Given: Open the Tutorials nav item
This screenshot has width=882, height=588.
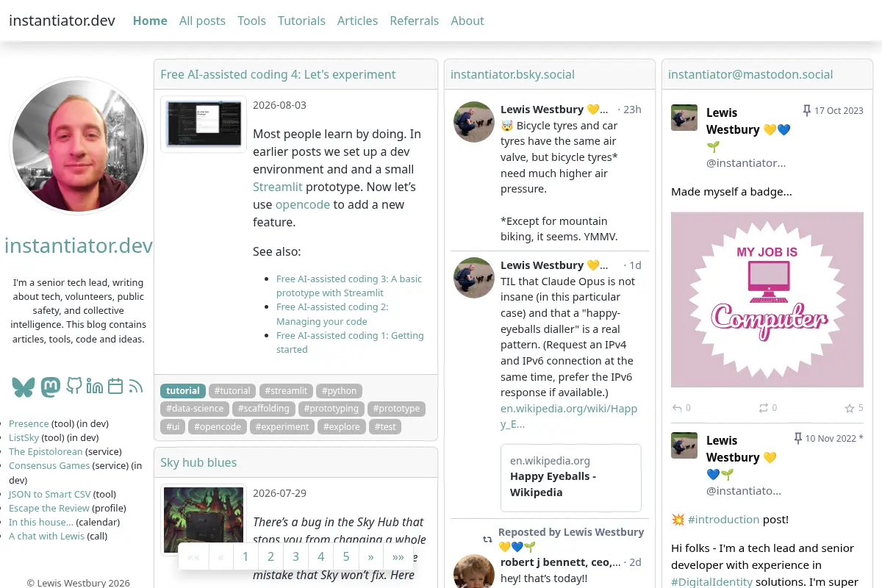Looking at the screenshot, I should (301, 21).
